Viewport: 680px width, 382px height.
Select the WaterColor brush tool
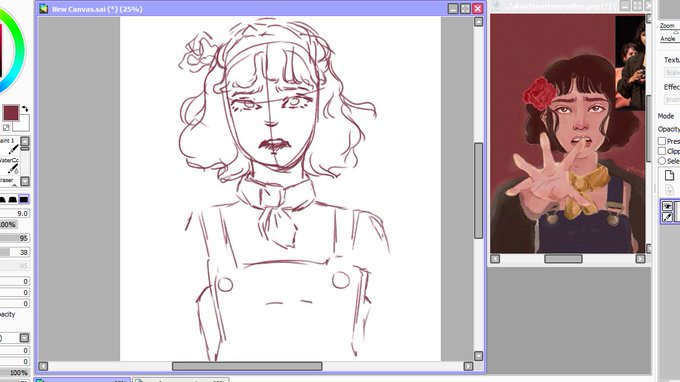click(10, 165)
